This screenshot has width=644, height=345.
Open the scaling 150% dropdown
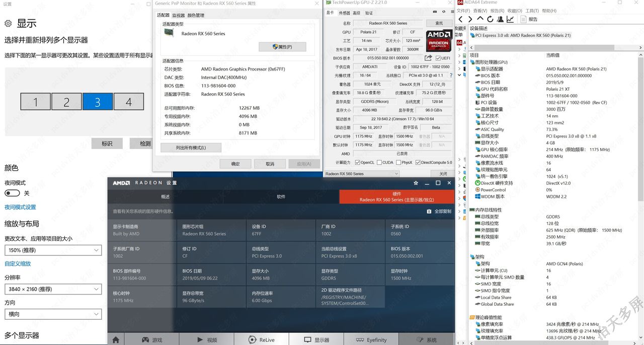click(x=53, y=250)
